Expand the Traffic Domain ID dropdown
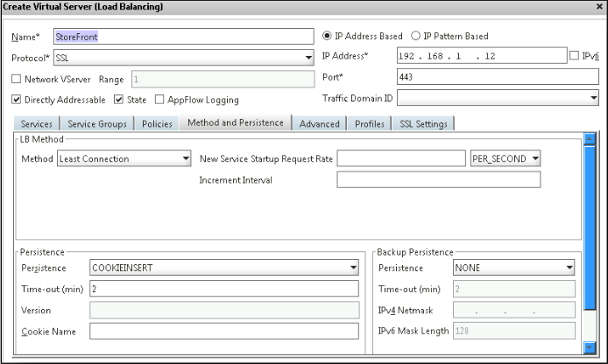This screenshot has width=608, height=364. tap(592, 97)
